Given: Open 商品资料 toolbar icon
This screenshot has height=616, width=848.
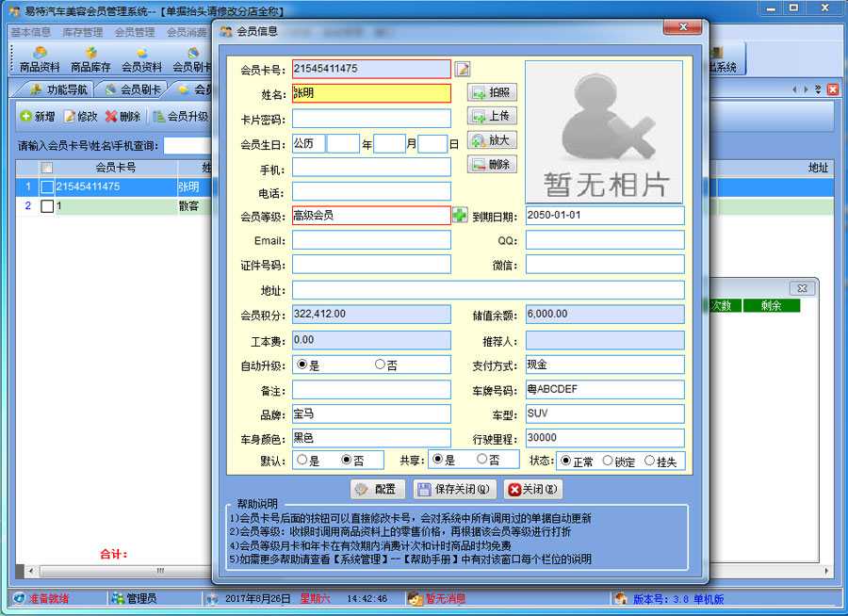Looking at the screenshot, I should tap(40, 60).
